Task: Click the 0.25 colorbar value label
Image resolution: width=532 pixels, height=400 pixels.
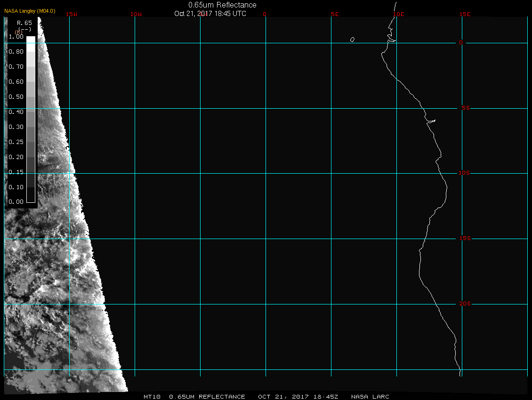Action: click(x=16, y=142)
